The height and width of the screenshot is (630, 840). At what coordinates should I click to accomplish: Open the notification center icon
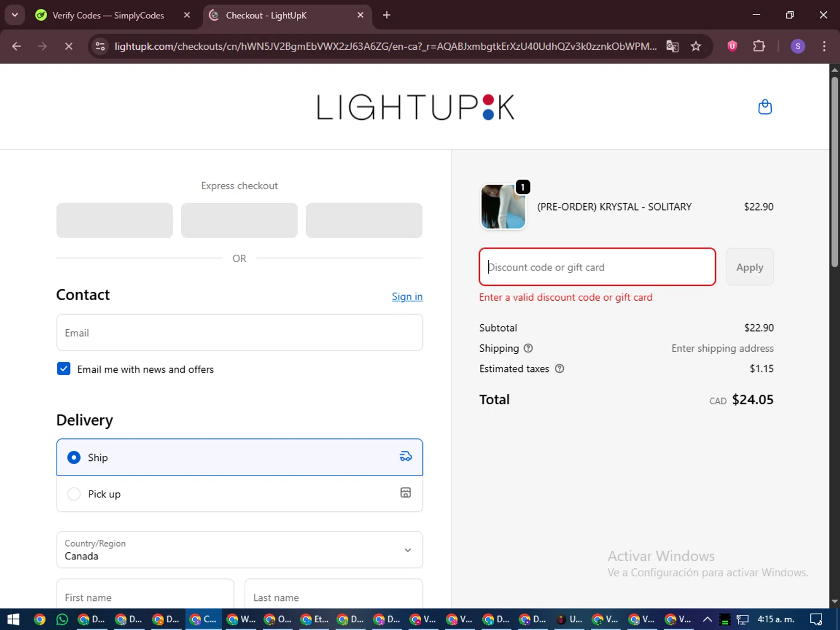816,619
